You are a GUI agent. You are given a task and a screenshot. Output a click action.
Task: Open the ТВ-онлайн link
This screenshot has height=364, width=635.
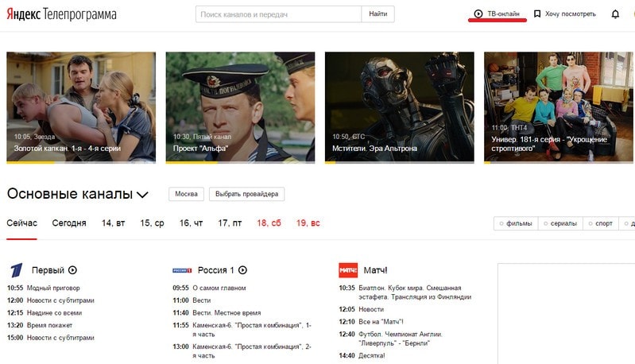pyautogui.click(x=503, y=14)
